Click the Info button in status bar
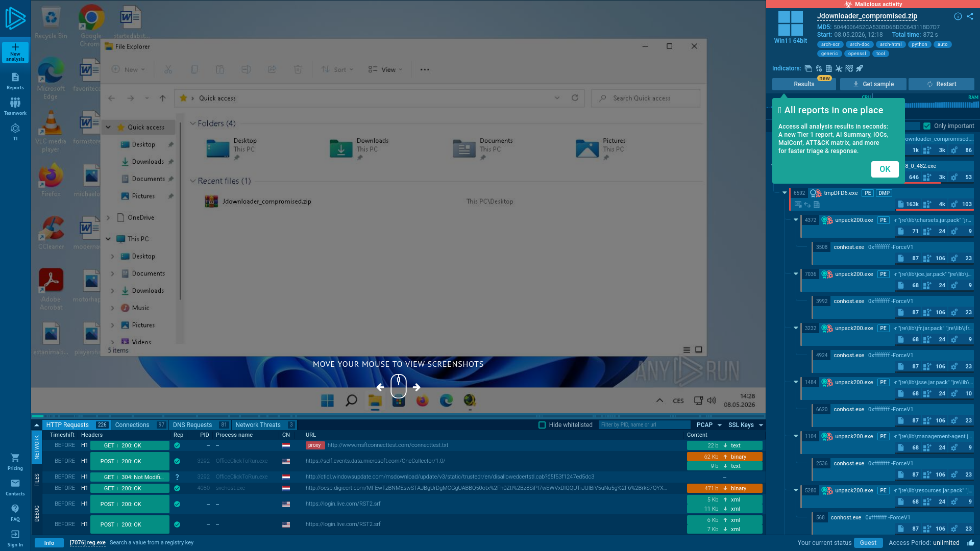This screenshot has width=980, height=551. point(49,543)
